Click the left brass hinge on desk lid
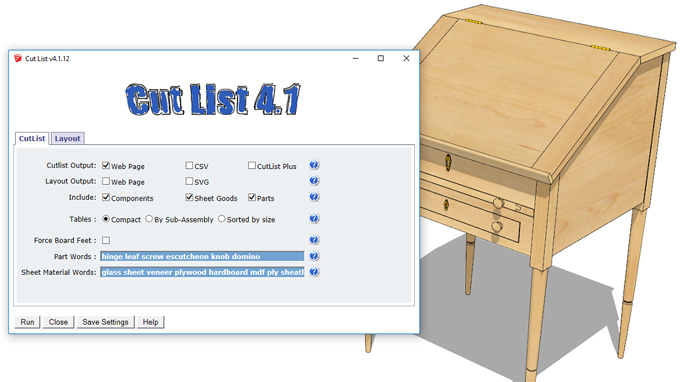Viewport: 680px width, 382px height. point(474,21)
